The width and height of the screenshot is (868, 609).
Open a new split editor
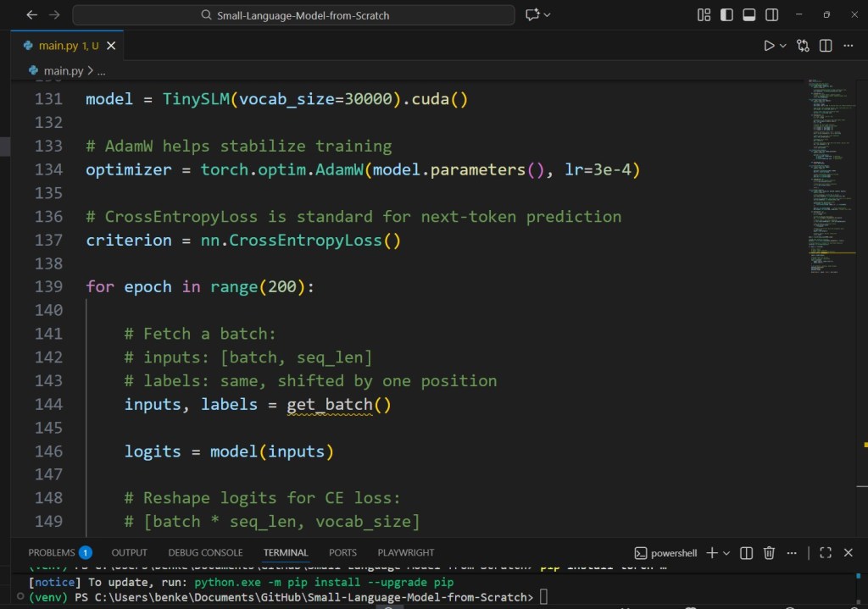click(x=825, y=46)
